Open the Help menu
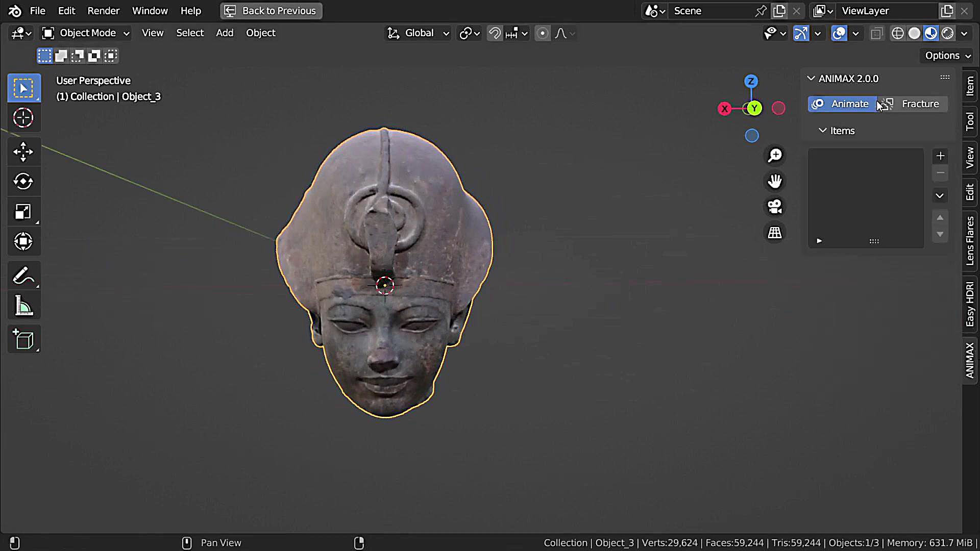Image resolution: width=980 pixels, height=551 pixels. pyautogui.click(x=191, y=11)
